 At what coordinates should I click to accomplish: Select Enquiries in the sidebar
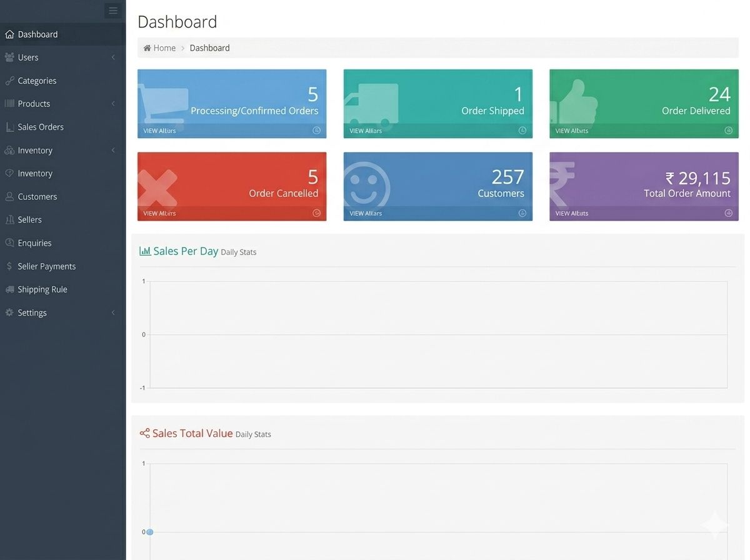click(x=34, y=243)
